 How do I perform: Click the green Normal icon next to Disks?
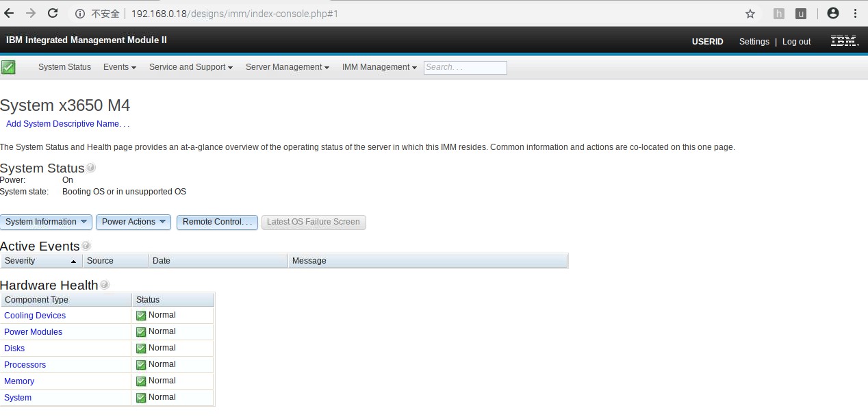[140, 348]
